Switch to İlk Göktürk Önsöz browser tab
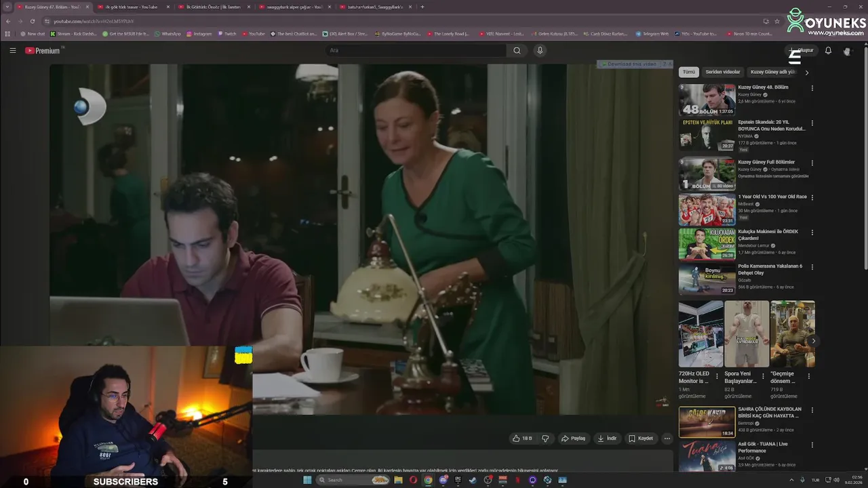The image size is (868, 488). click(213, 7)
